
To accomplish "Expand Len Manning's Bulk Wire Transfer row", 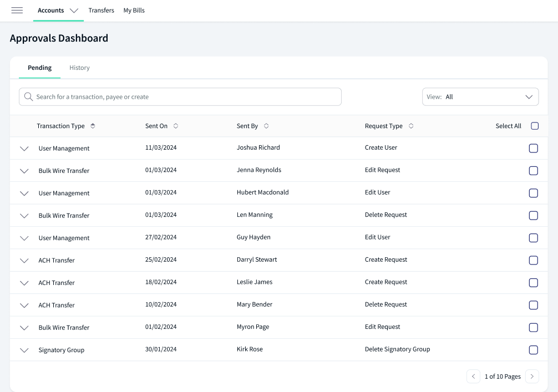I will tap(24, 216).
